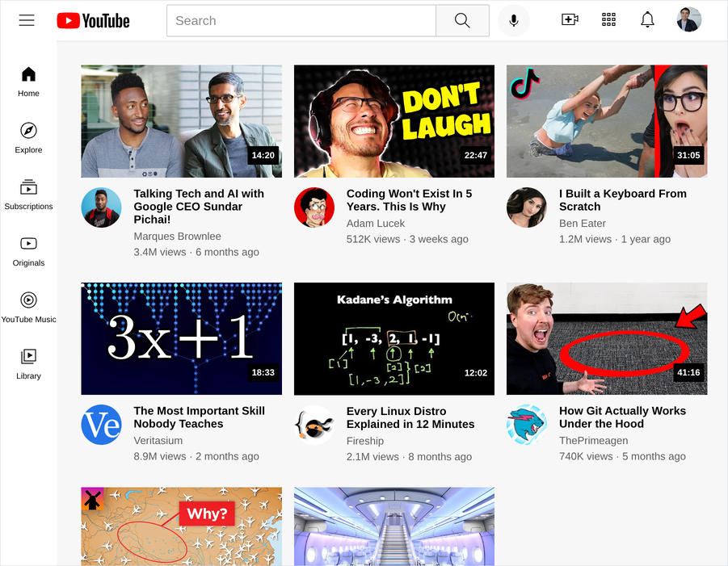Click the YouTube logo
The image size is (728, 566).
pos(93,21)
